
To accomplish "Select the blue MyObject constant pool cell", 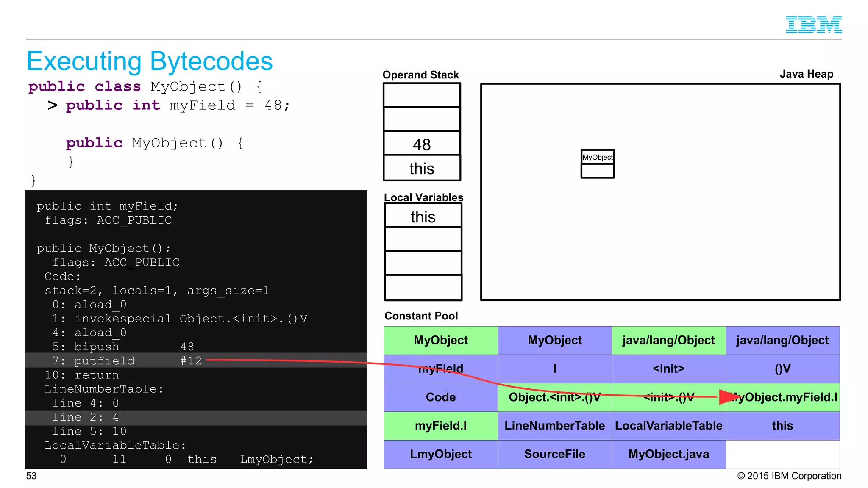I will tap(555, 341).
